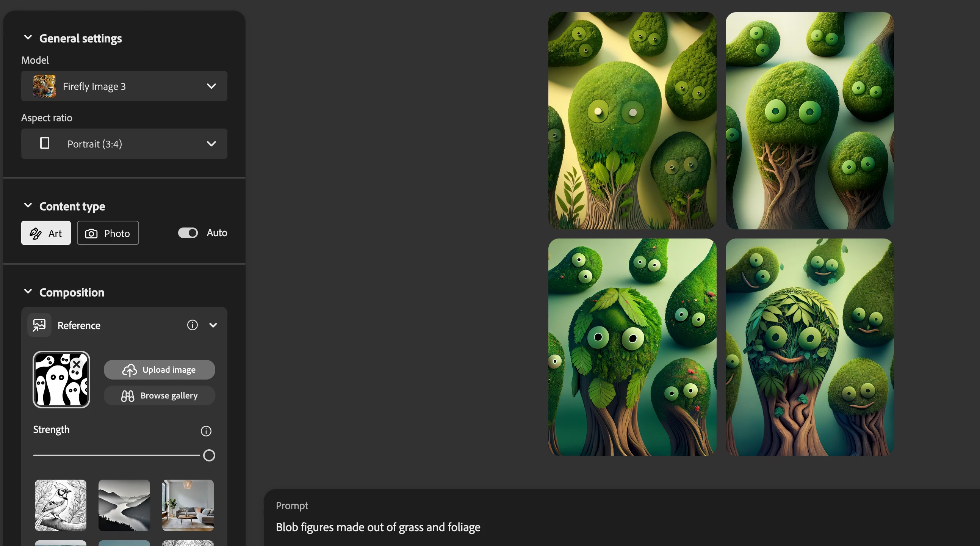The height and width of the screenshot is (546, 980).
Task: Click the Firefly Image 3 leopard icon
Action: (44, 86)
